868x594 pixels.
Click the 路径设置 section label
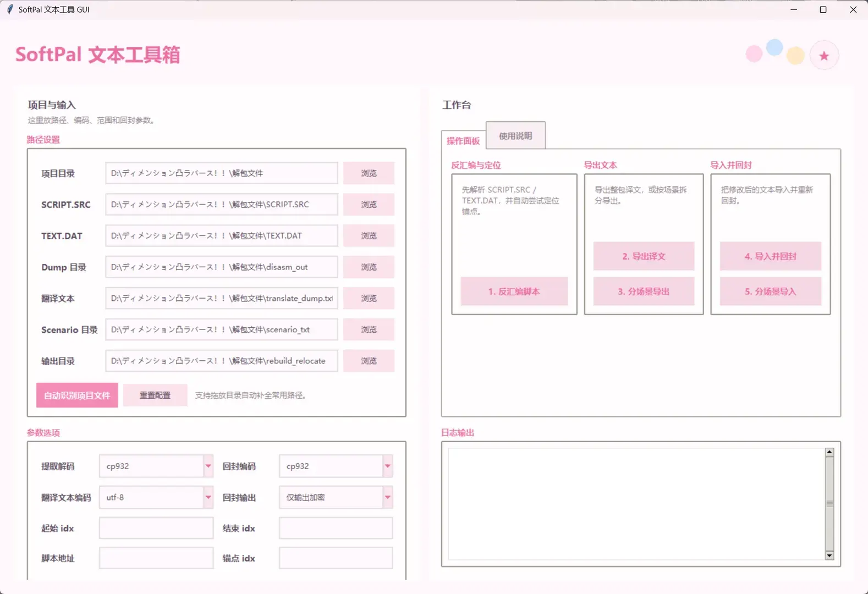43,140
